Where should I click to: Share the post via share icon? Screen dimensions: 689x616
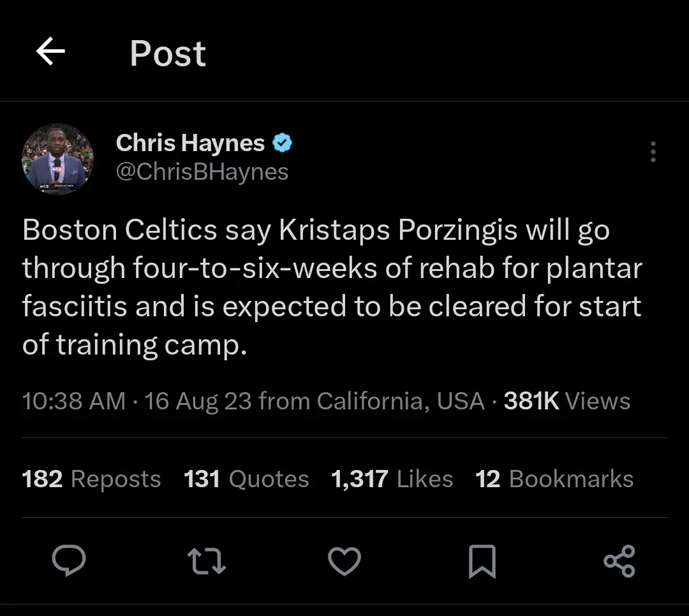[619, 561]
